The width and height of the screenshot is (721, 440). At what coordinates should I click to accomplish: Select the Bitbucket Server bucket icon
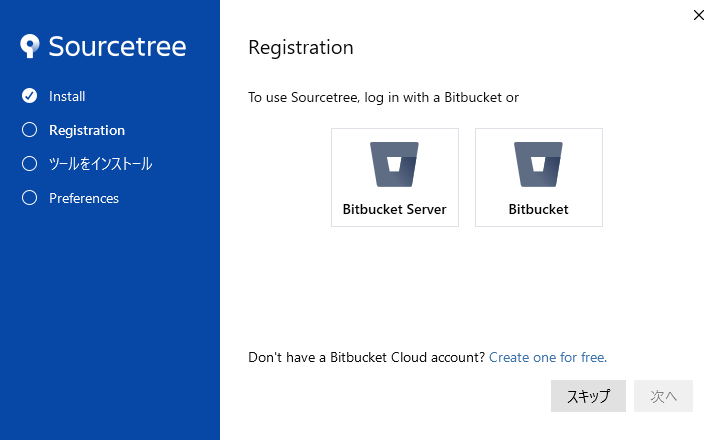tap(395, 164)
